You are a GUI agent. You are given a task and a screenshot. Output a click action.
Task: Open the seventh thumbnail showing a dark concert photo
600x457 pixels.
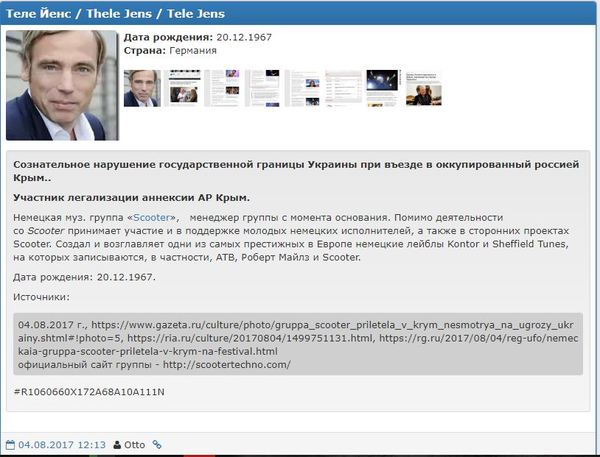pos(383,88)
